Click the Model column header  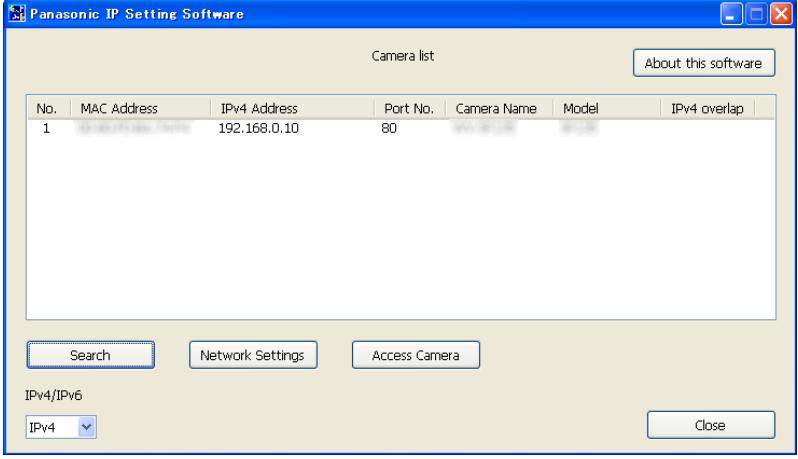click(607, 108)
